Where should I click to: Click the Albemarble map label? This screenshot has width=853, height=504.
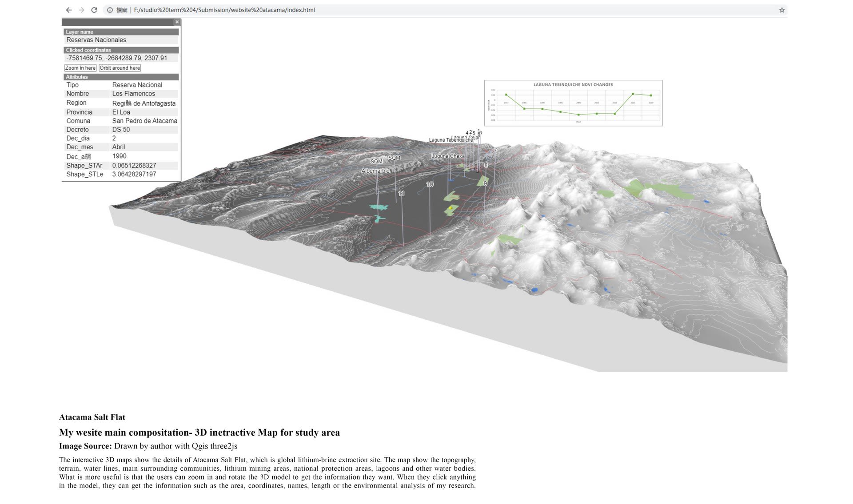(x=375, y=171)
